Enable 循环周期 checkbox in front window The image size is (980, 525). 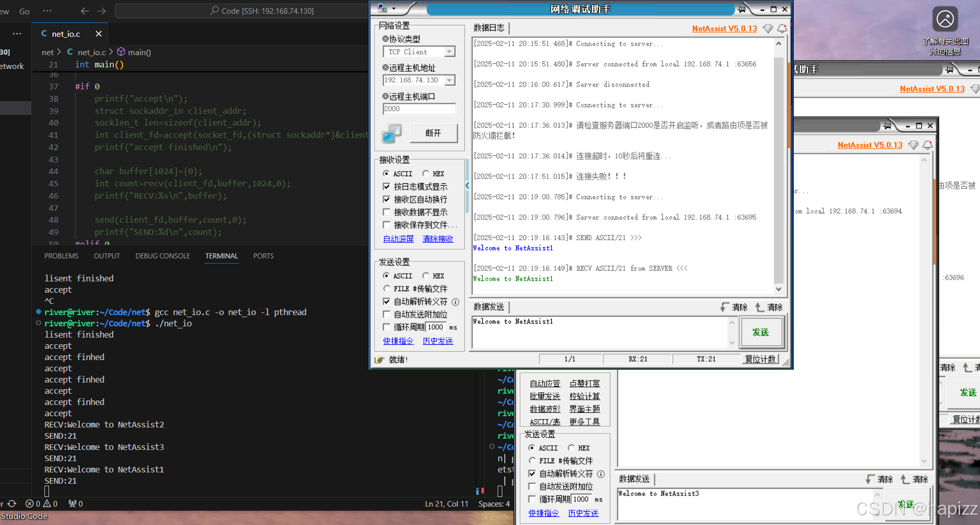386,327
